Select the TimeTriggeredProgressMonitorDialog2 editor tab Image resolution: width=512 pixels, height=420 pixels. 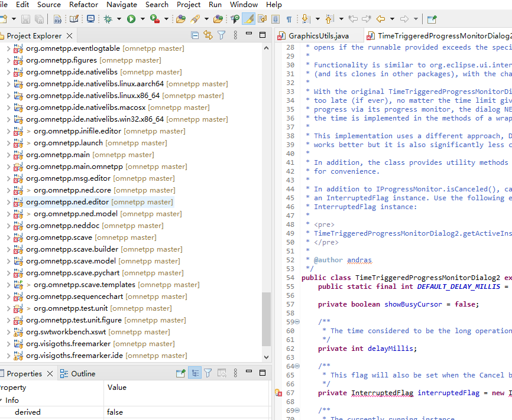439,35
